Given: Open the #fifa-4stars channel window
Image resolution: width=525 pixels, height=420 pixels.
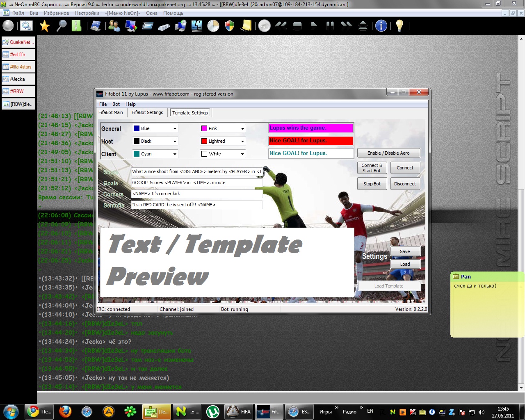Looking at the screenshot, I should tap(18, 67).
